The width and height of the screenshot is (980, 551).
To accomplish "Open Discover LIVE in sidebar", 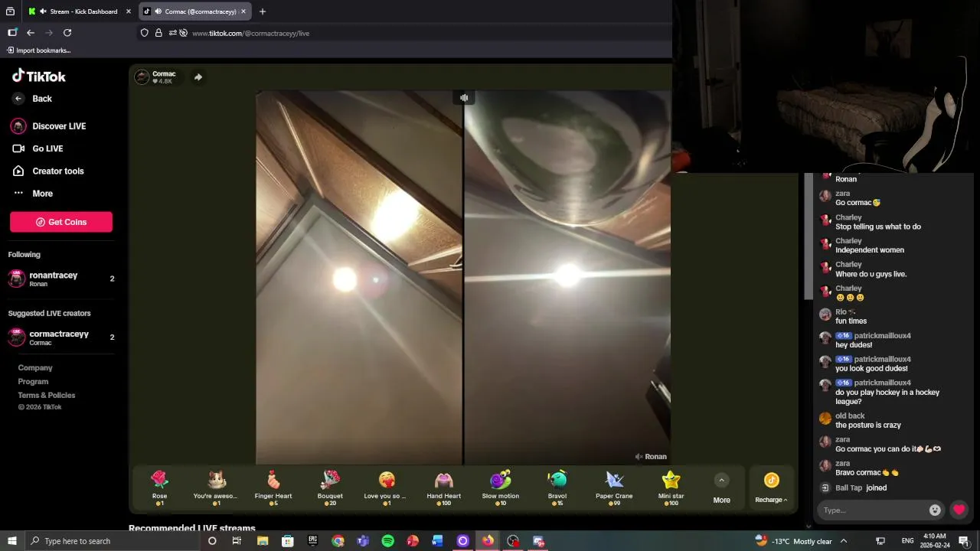I will [49, 126].
